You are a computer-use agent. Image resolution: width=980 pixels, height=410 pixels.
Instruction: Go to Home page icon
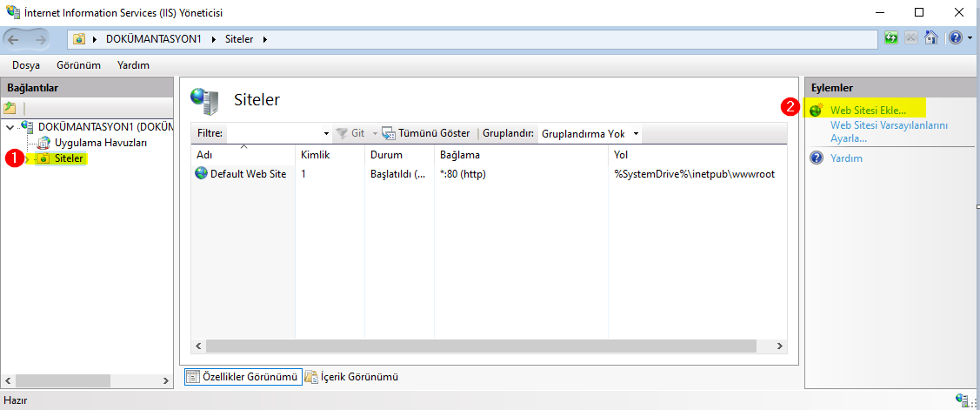click(931, 38)
